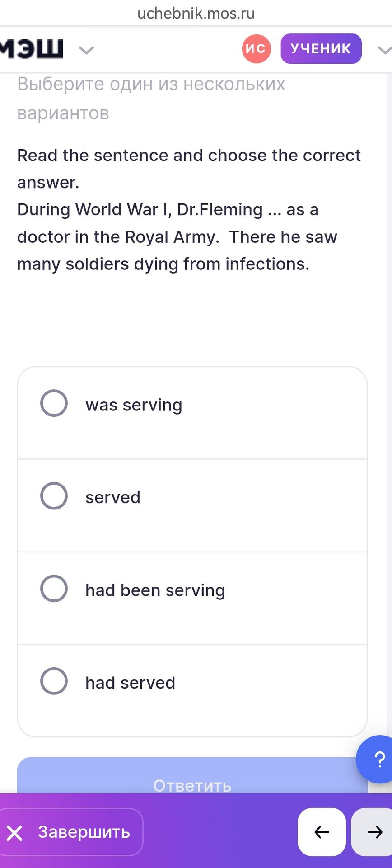Expand the chevron next to МЭШ logo
This screenshot has height=868, width=392.
click(x=86, y=50)
